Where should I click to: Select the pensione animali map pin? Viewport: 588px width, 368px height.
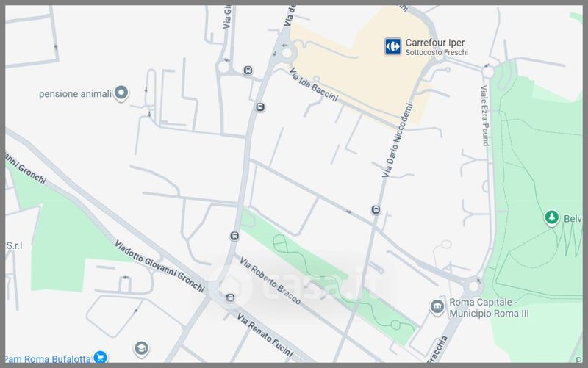121,93
